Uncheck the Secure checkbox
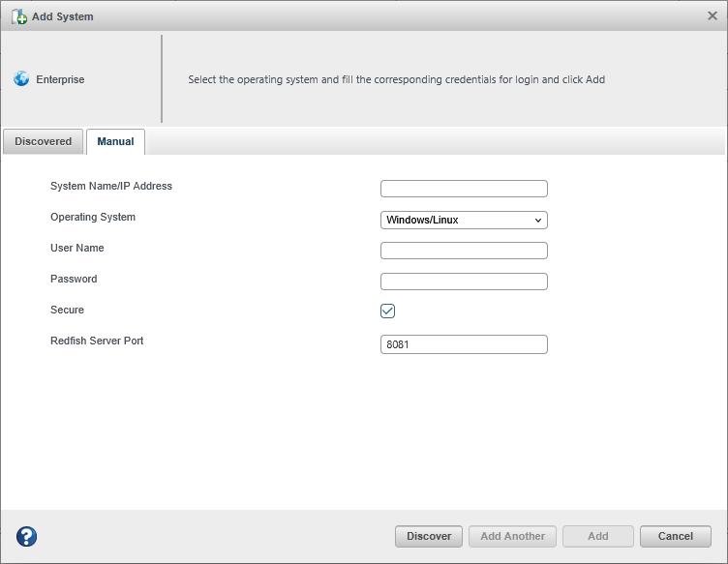The width and height of the screenshot is (728, 564). (388, 311)
